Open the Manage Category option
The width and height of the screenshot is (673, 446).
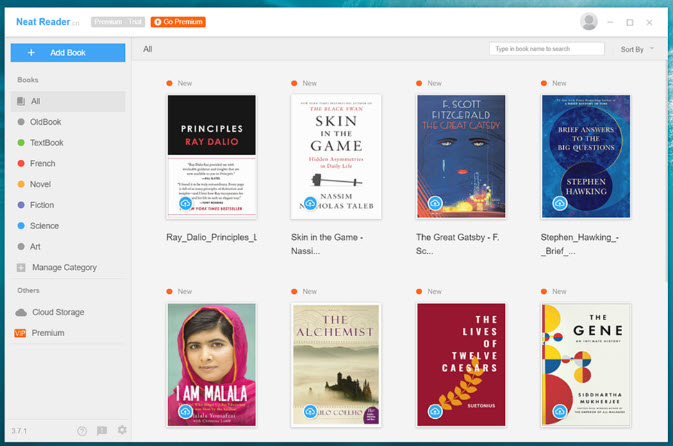64,267
